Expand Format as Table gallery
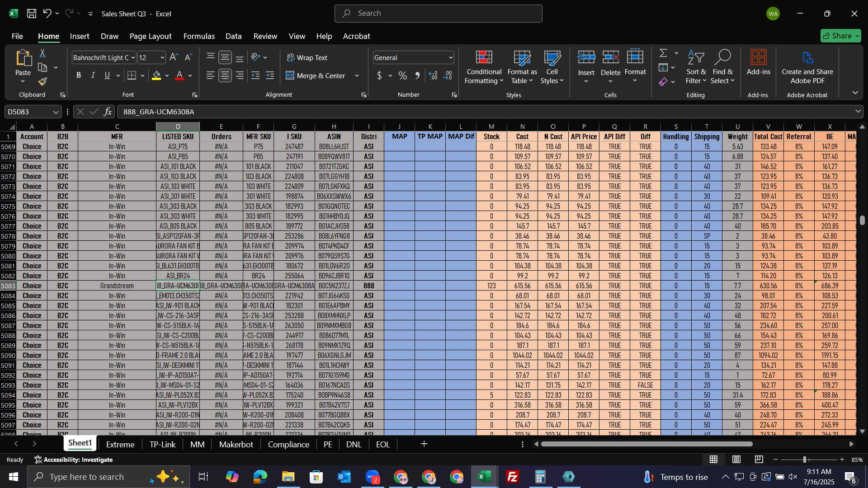Screen dimensions: 868x488 pos(522,67)
